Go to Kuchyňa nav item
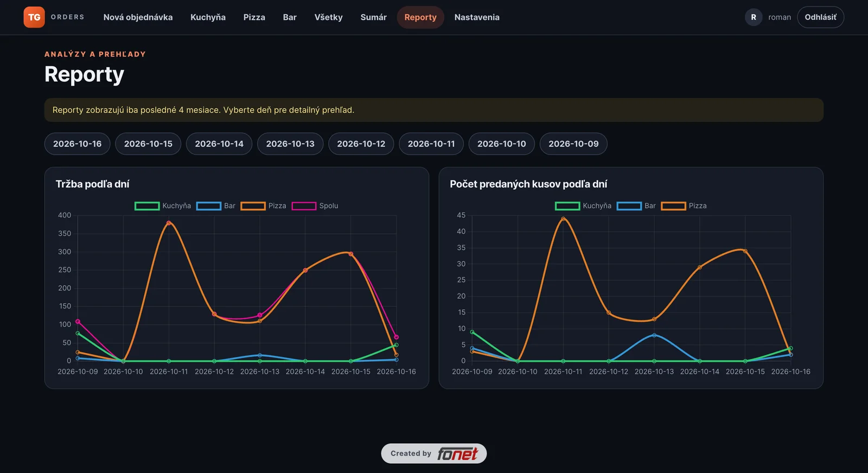The height and width of the screenshot is (473, 868). point(208,17)
